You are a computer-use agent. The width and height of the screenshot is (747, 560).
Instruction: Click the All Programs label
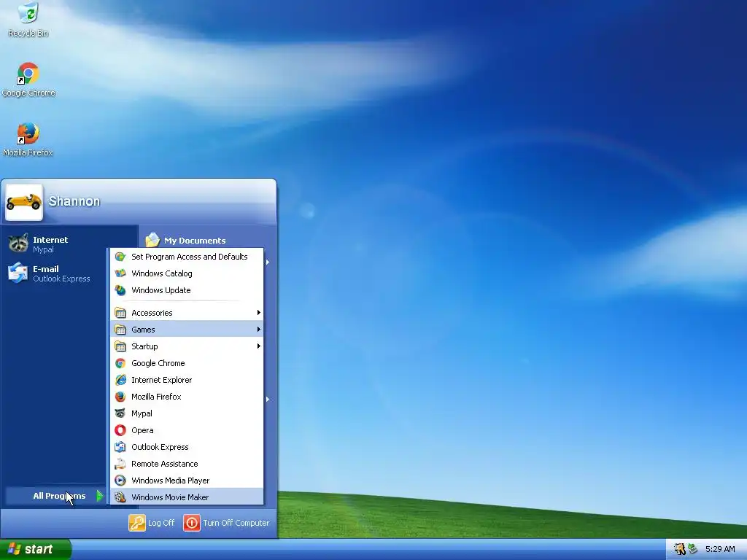[x=59, y=496]
